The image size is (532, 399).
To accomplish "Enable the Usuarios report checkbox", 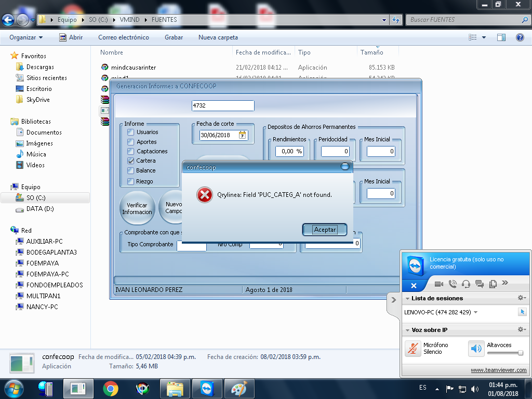I will pyautogui.click(x=131, y=132).
